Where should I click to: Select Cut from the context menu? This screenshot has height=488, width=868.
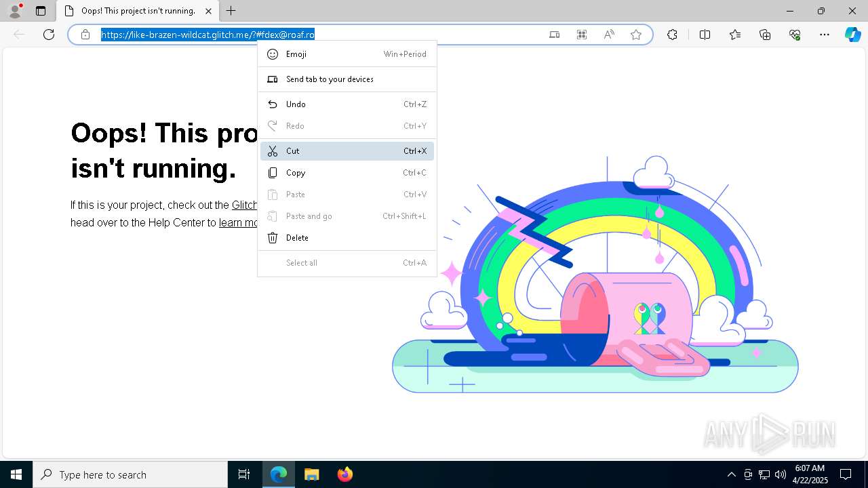point(347,151)
